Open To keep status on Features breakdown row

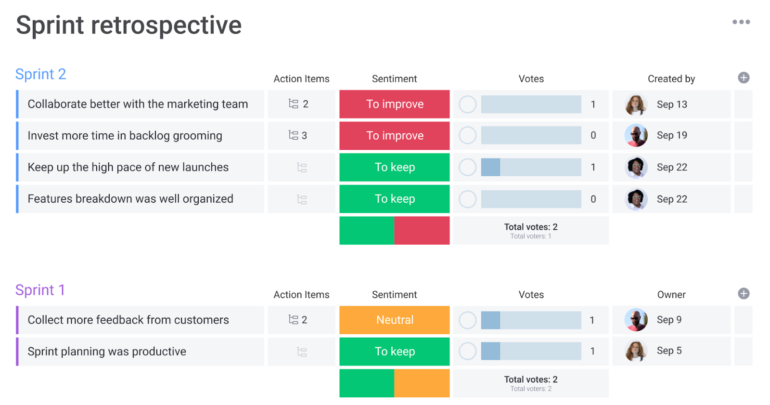[394, 199]
